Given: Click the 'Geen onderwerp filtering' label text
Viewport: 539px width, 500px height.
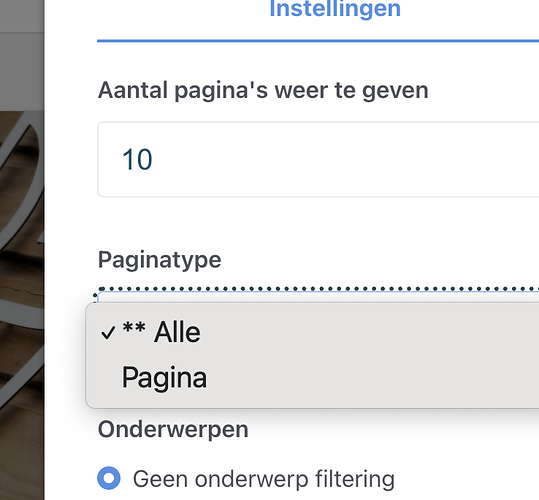Looking at the screenshot, I should [264, 479].
